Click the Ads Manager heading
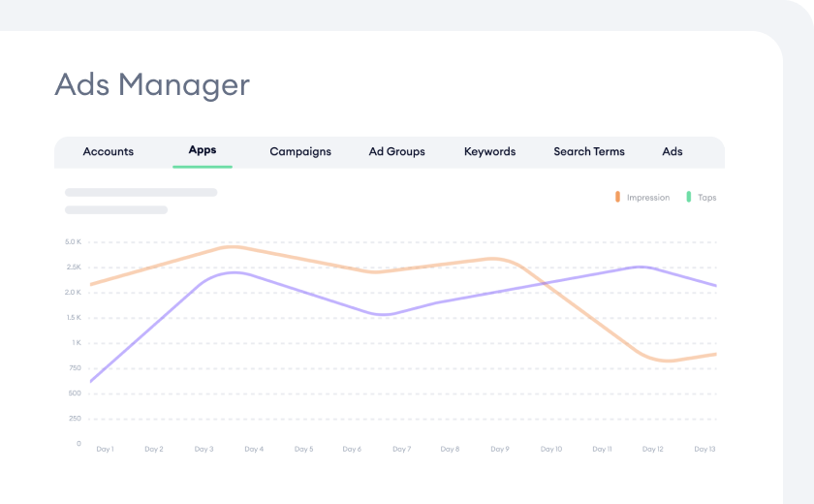This screenshot has width=814, height=504. 152,84
